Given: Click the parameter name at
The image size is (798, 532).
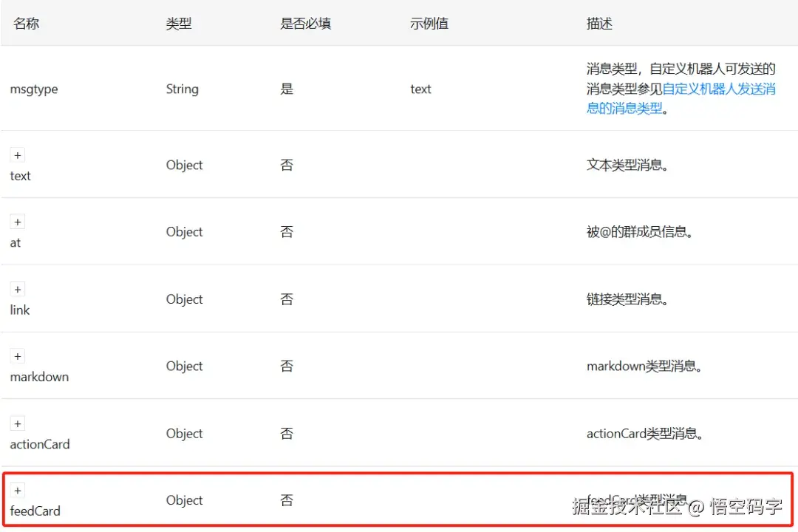Looking at the screenshot, I should 16,243.
